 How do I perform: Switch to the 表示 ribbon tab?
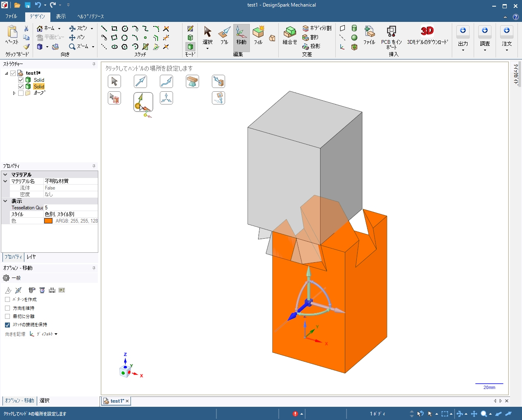pos(61,17)
